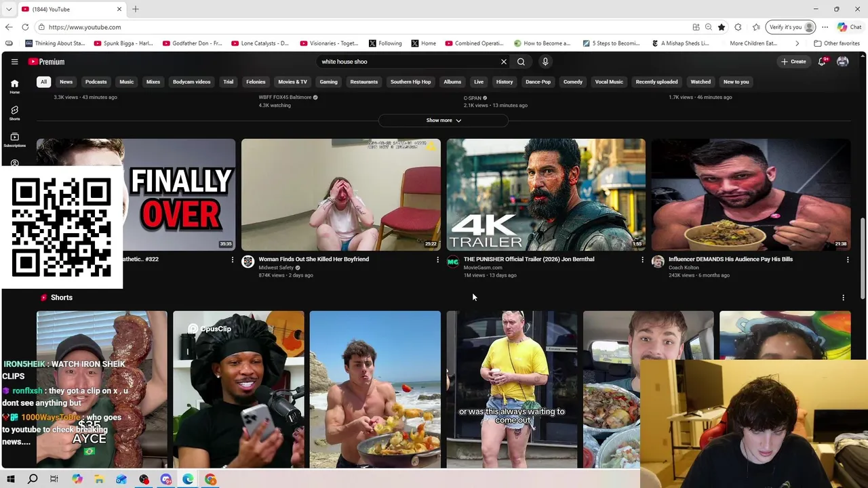Select the New to you chip

click(736, 82)
